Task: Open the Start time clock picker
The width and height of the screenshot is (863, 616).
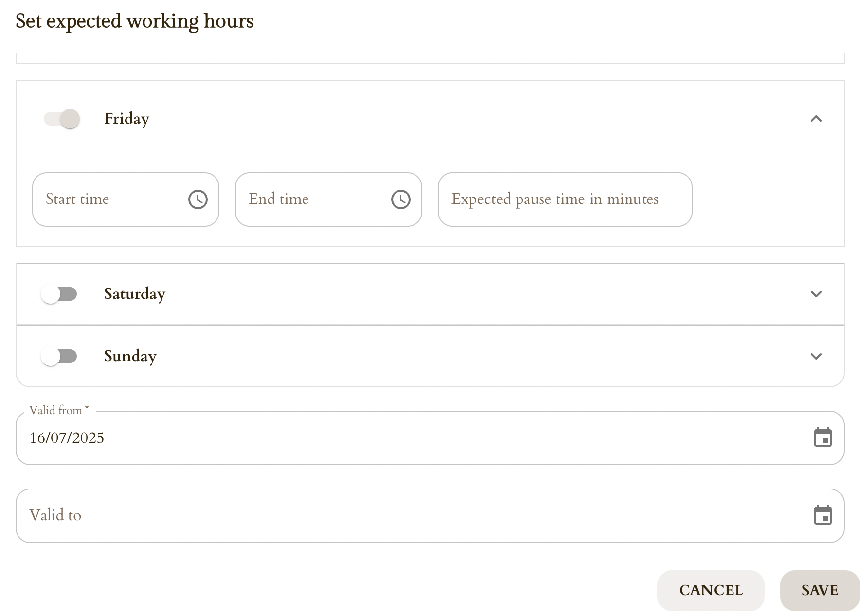Action: point(198,199)
